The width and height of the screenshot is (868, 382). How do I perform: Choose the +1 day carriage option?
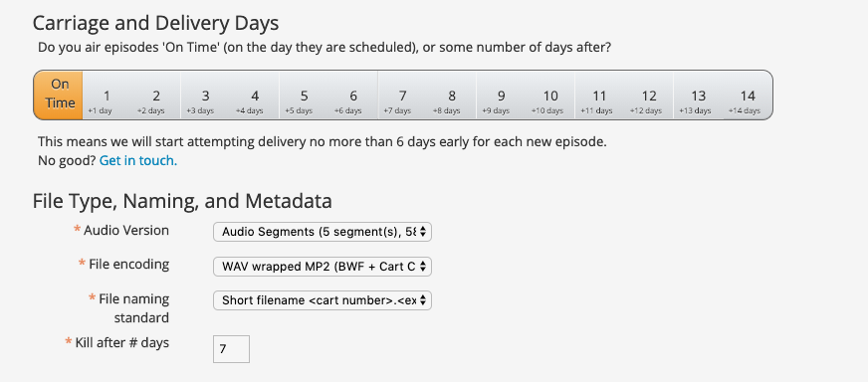click(x=107, y=95)
